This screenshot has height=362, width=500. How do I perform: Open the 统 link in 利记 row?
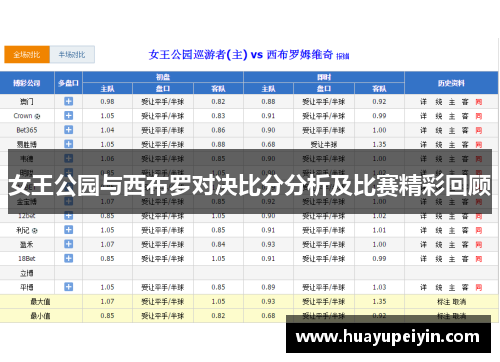pos(439,230)
